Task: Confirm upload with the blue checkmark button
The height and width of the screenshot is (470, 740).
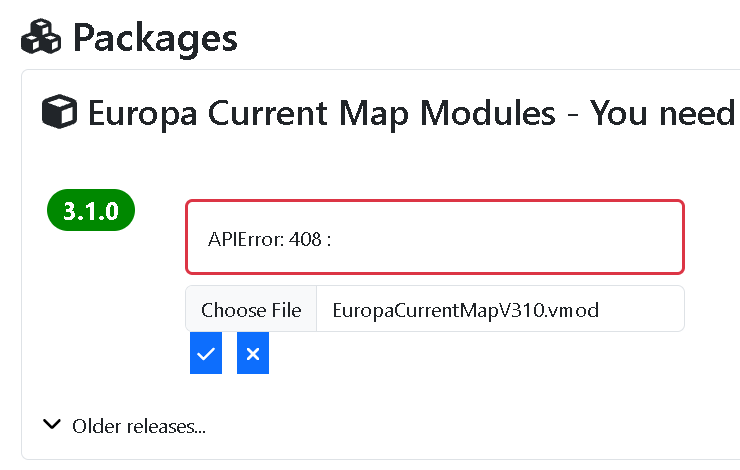Action: pyautogui.click(x=206, y=354)
